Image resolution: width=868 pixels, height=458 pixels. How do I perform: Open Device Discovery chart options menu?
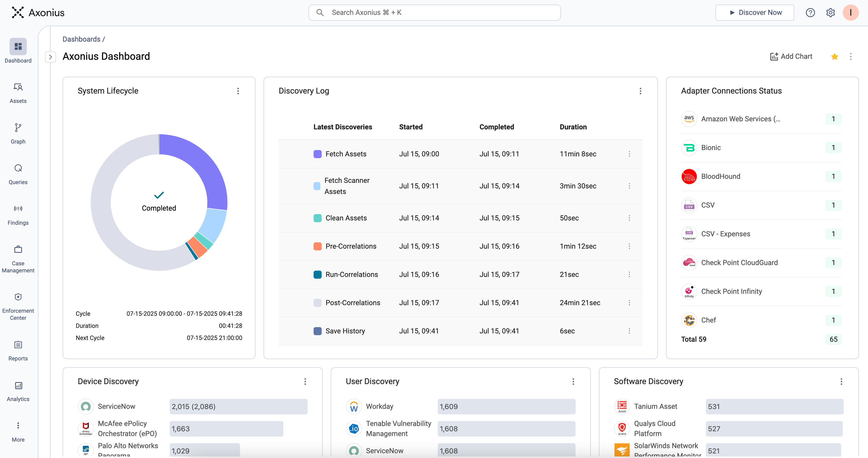coord(305,381)
